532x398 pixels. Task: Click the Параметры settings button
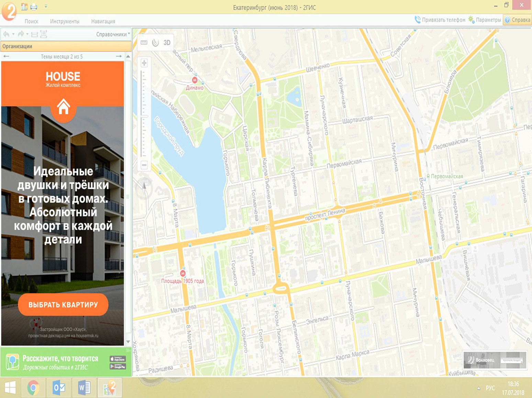tap(485, 20)
